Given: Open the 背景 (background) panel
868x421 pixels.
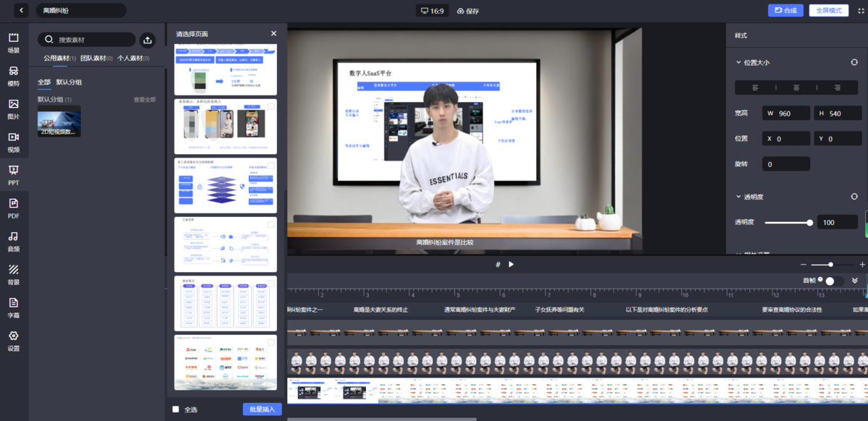Looking at the screenshot, I should point(14,275).
